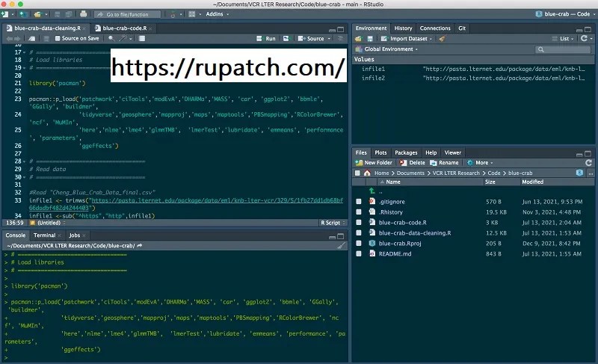Viewport: 598px width, 364px height.
Task: Tick the checkbox for blue-crab.Rproj
Action: pos(359,243)
